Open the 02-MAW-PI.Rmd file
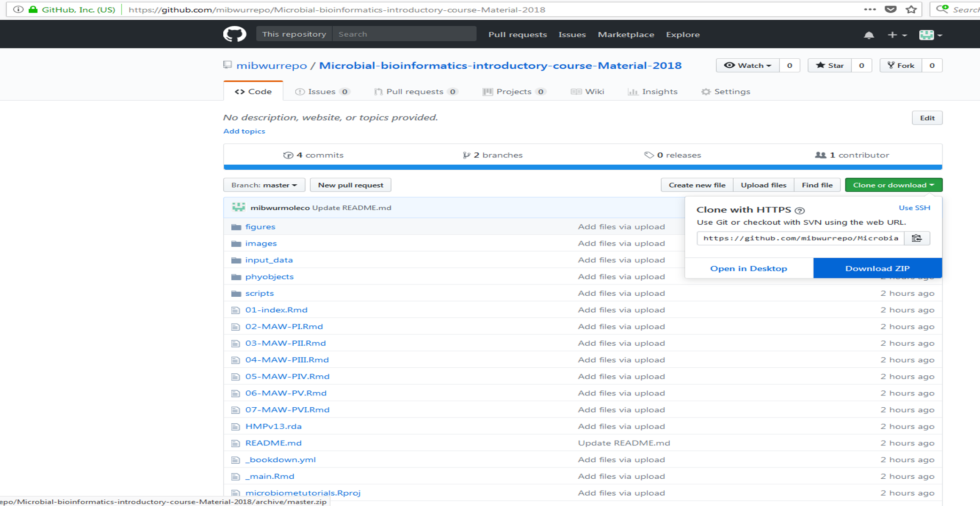Image resolution: width=980 pixels, height=506 pixels. click(x=284, y=327)
